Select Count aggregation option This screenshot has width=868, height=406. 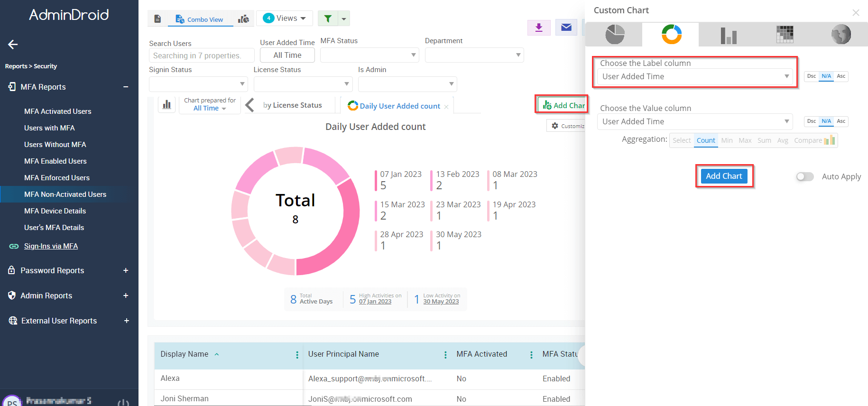pos(705,140)
